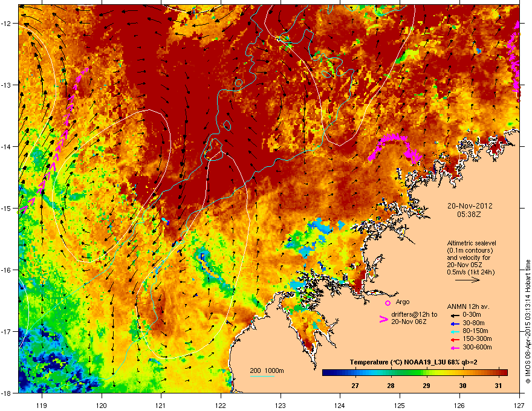Screen dimensions: 532x411
Task: Click the '80-150m' depth label
Action: click(475, 331)
